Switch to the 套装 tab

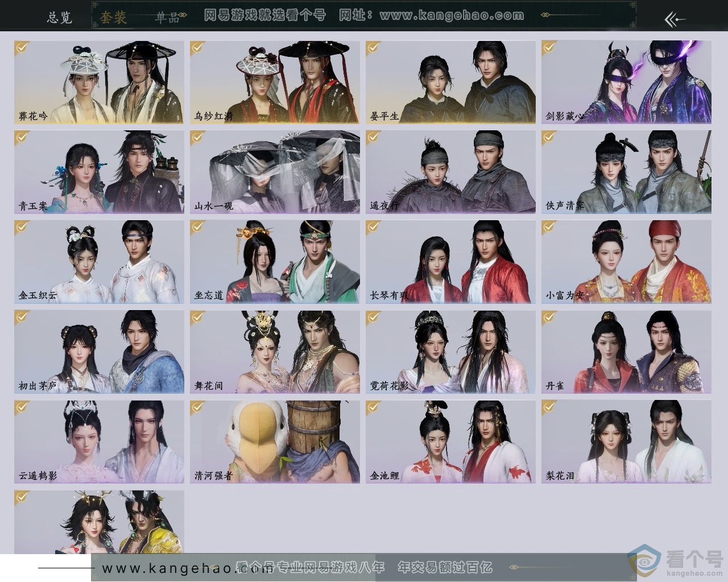(x=113, y=17)
